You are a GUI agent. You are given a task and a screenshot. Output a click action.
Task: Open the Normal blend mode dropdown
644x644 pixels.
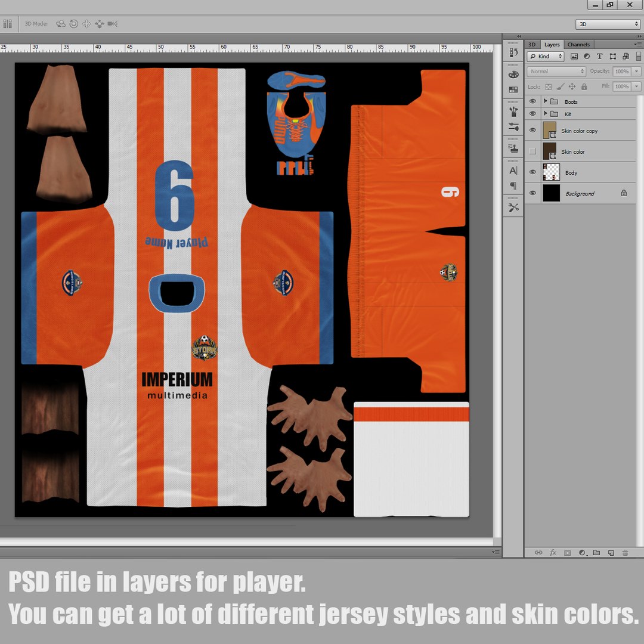coord(556,72)
